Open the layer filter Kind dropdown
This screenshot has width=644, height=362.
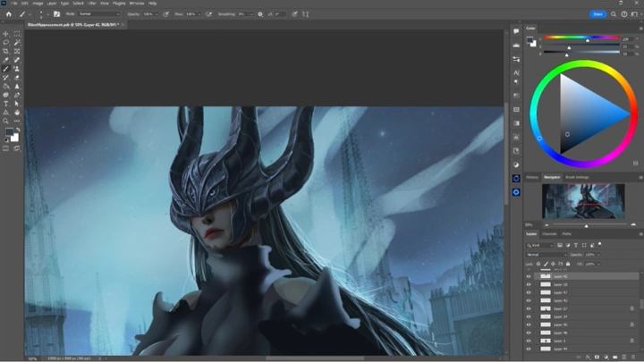tap(540, 245)
